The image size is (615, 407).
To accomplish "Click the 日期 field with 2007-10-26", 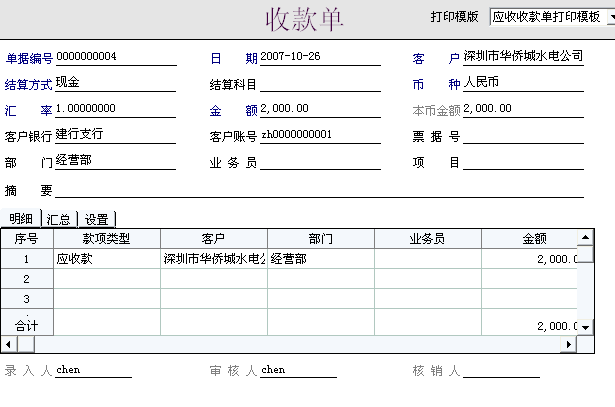I will coord(320,57).
